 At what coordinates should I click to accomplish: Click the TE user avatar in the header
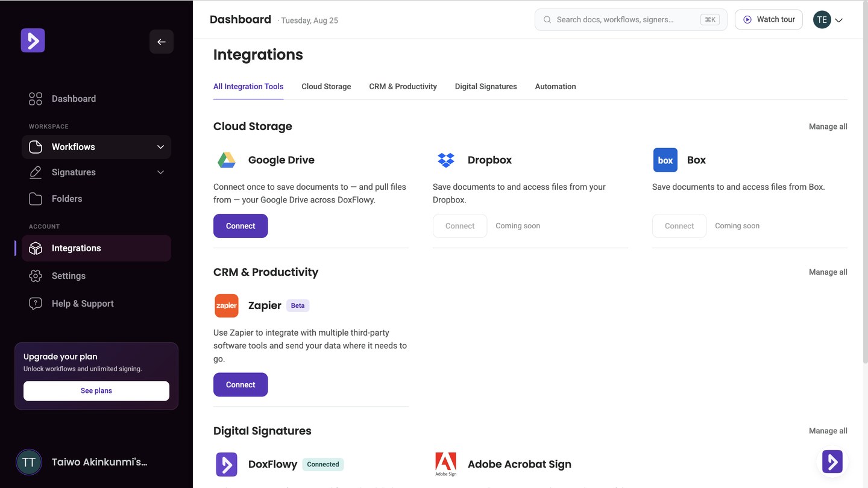coord(822,19)
